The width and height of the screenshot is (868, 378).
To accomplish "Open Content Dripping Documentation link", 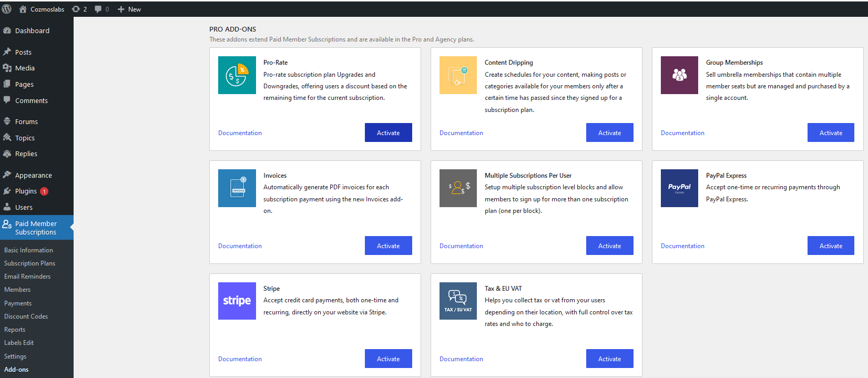I will coord(461,133).
